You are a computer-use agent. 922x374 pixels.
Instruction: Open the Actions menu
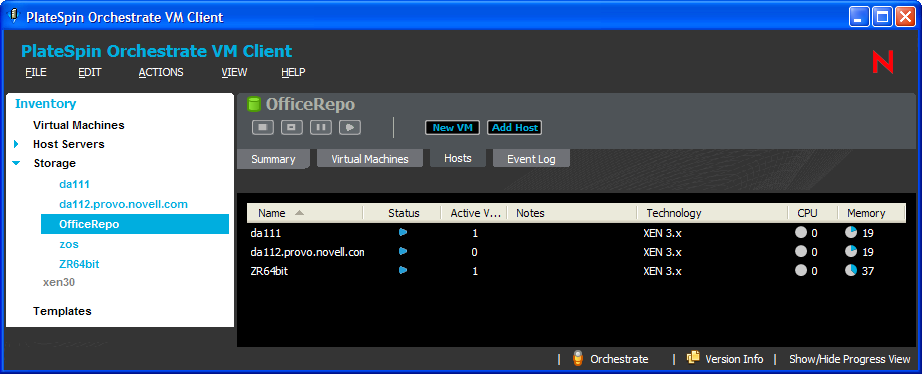pyautogui.click(x=161, y=72)
